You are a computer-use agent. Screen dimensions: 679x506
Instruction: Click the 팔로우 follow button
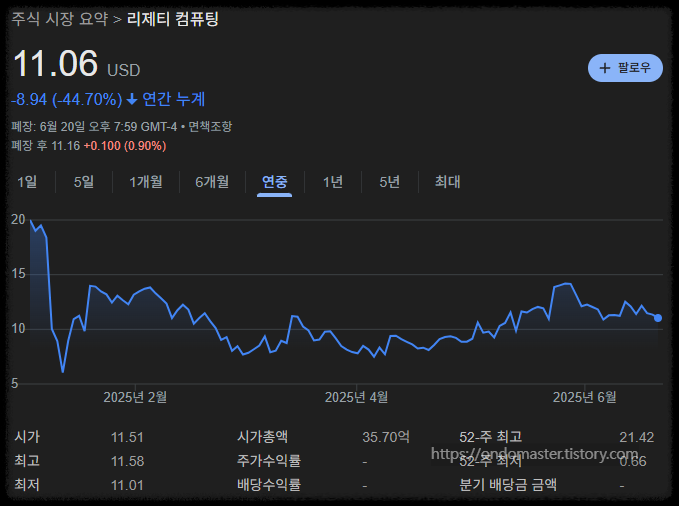(x=625, y=68)
